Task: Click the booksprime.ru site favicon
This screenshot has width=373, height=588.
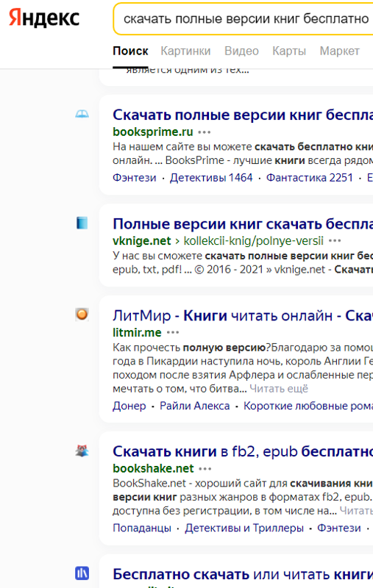Action: tap(82, 114)
